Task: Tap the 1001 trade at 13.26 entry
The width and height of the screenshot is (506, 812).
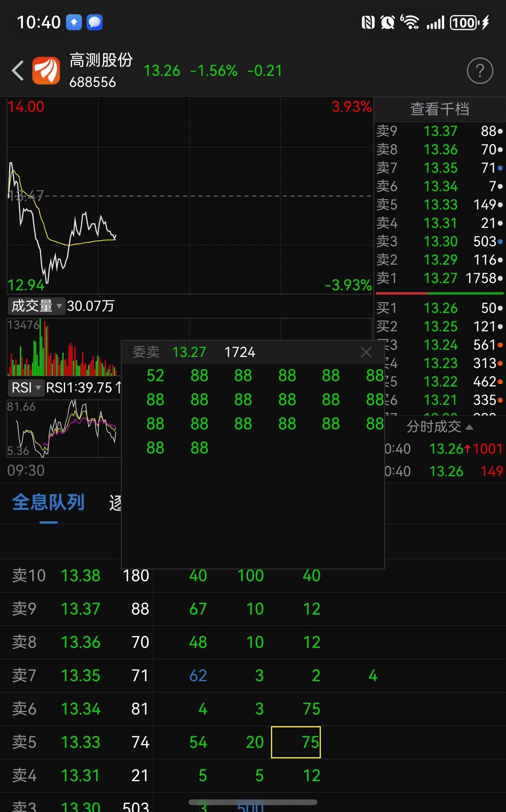Action: 444,449
